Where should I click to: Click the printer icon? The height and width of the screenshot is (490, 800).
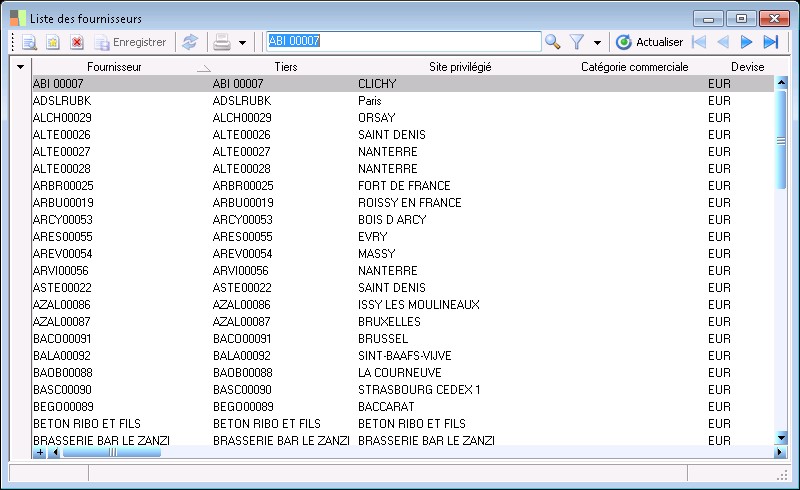click(222, 42)
